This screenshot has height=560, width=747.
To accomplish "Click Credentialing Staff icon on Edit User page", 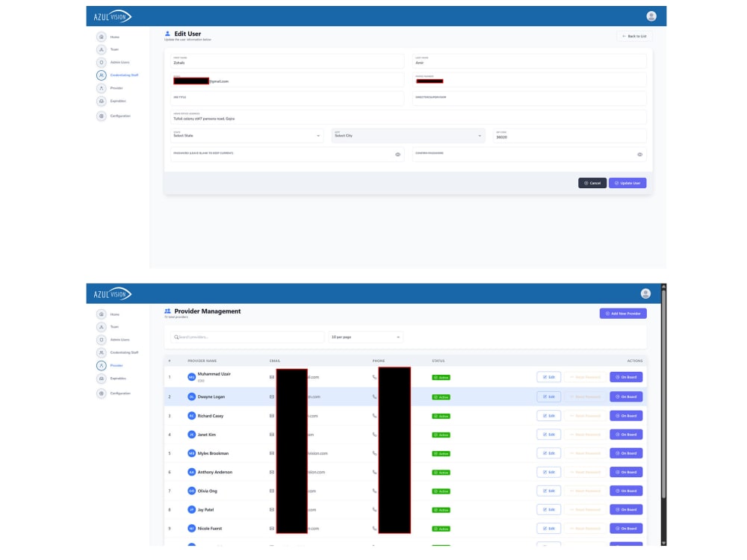I will click(101, 75).
